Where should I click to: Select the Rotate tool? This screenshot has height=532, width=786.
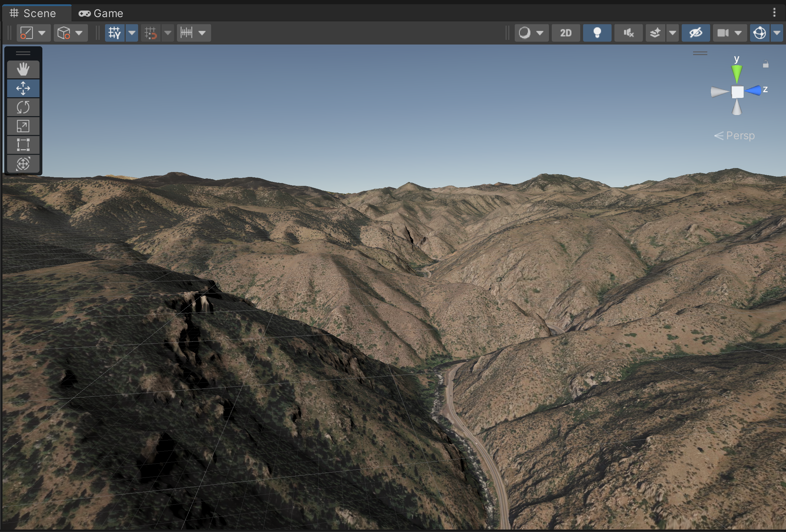click(23, 107)
